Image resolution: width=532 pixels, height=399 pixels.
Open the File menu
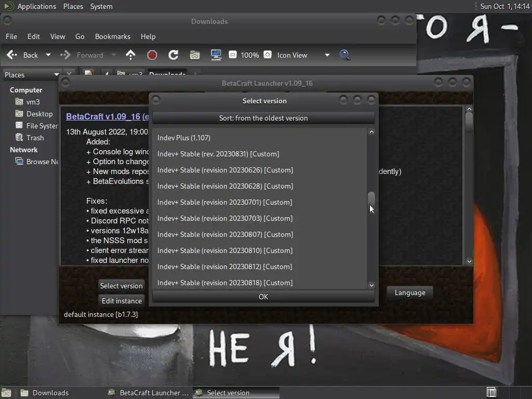[11, 36]
